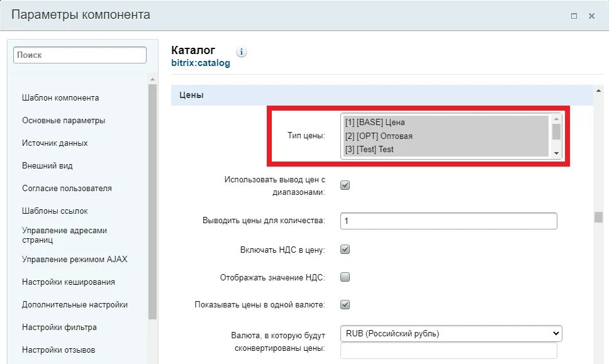Screen dimensions: 609x364
Task: Maximize the Параметры компонента dialog
Action: [x=574, y=16]
